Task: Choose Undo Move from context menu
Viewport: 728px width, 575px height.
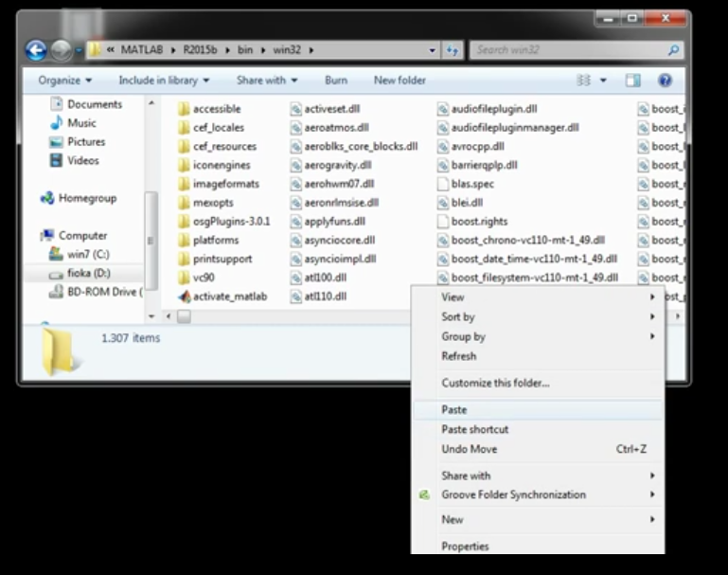Action: (538, 449)
